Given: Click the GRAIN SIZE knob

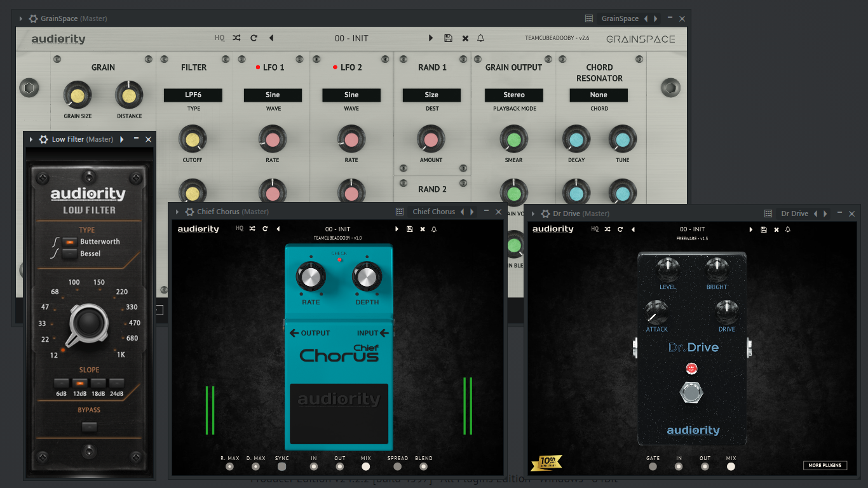Looking at the screenshot, I should pyautogui.click(x=78, y=96).
